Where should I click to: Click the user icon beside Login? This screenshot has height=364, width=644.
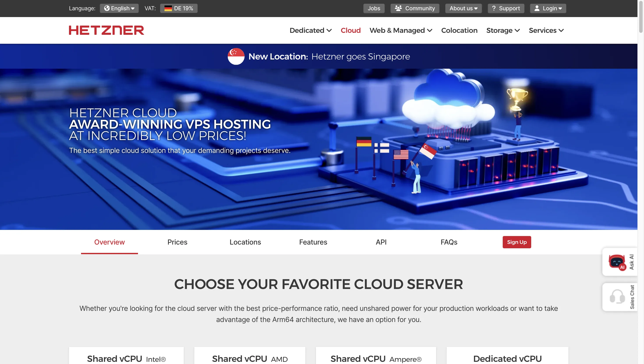[537, 8]
